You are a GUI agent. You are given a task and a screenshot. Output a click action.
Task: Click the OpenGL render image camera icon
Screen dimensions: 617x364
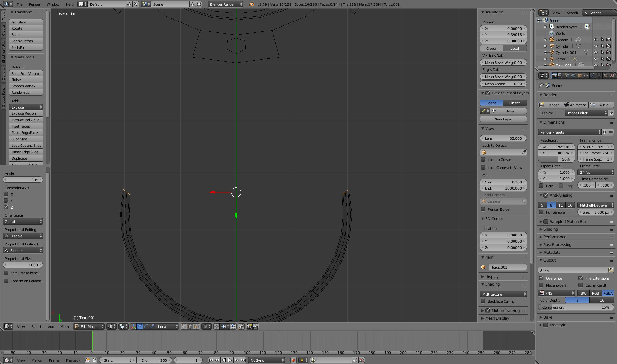click(249, 326)
